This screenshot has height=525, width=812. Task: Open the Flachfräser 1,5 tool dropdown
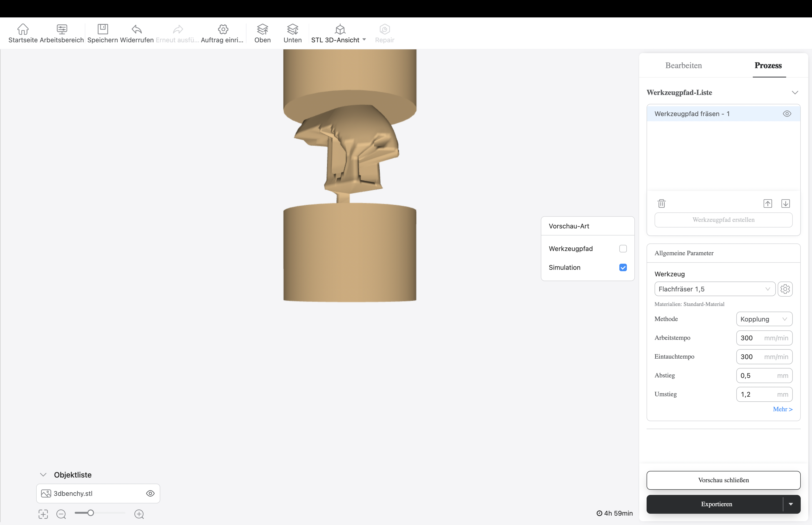coord(714,289)
